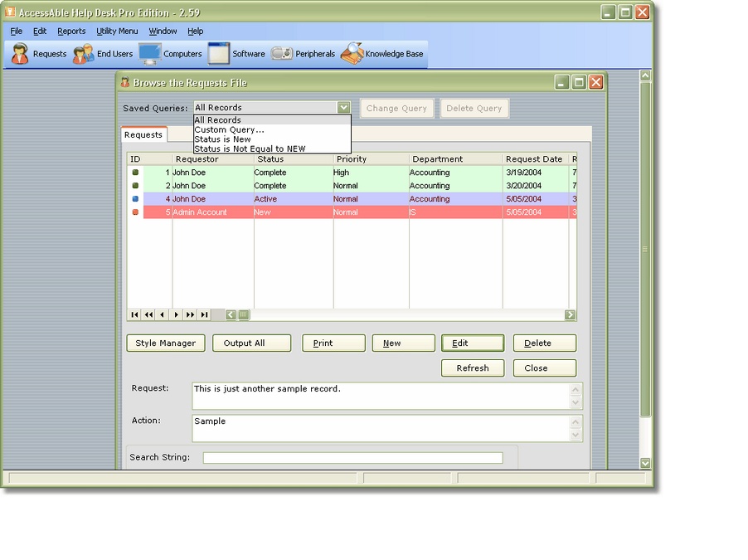Click AccessAble Help Desk title bar icon
This screenshot has width=748, height=560.
tap(10, 12)
